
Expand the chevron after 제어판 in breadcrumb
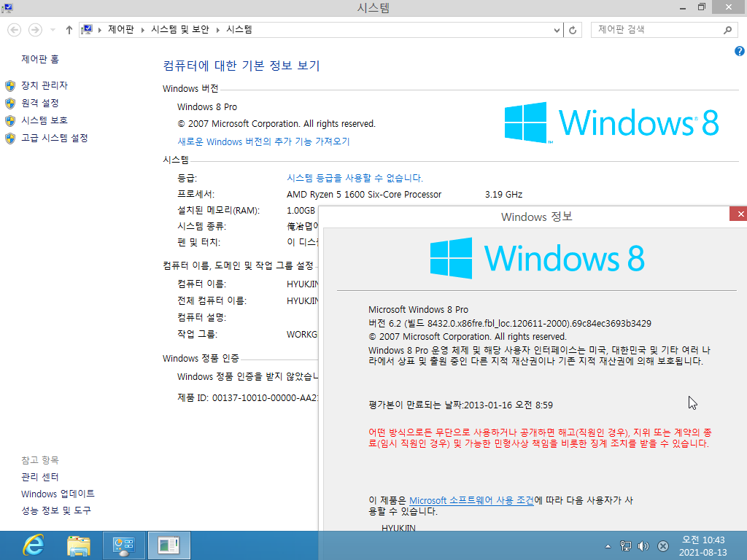pos(142,30)
